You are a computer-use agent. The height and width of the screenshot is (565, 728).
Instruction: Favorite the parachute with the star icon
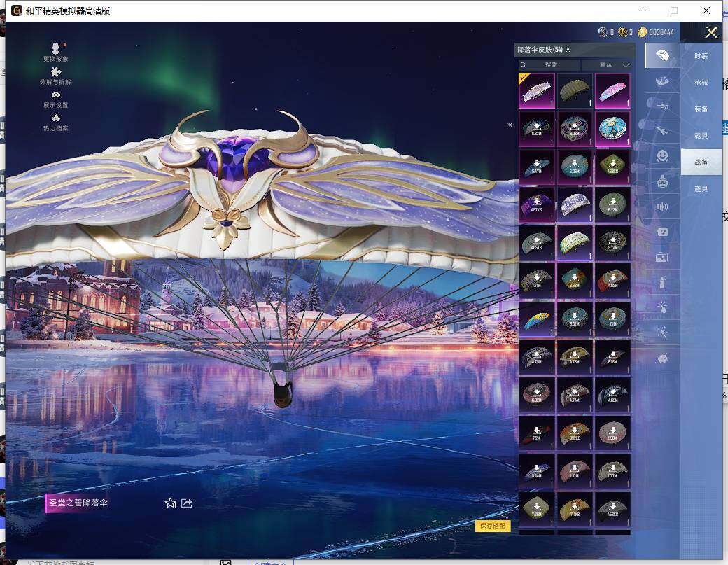171,503
